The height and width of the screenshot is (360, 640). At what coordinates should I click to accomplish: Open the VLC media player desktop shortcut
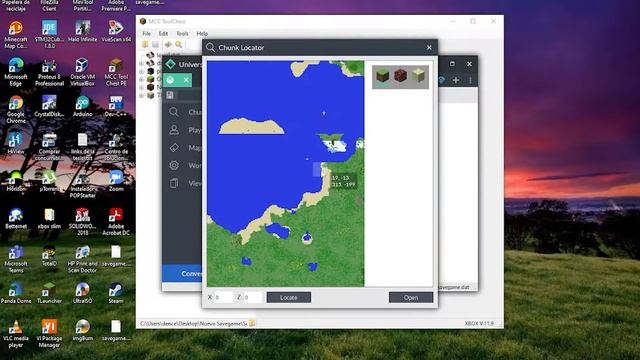click(x=16, y=334)
